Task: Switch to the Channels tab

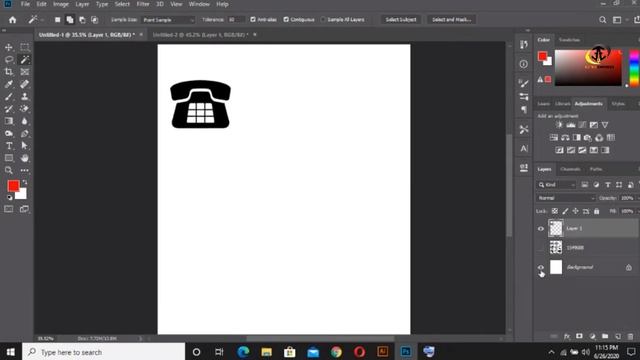Action: 570,169
